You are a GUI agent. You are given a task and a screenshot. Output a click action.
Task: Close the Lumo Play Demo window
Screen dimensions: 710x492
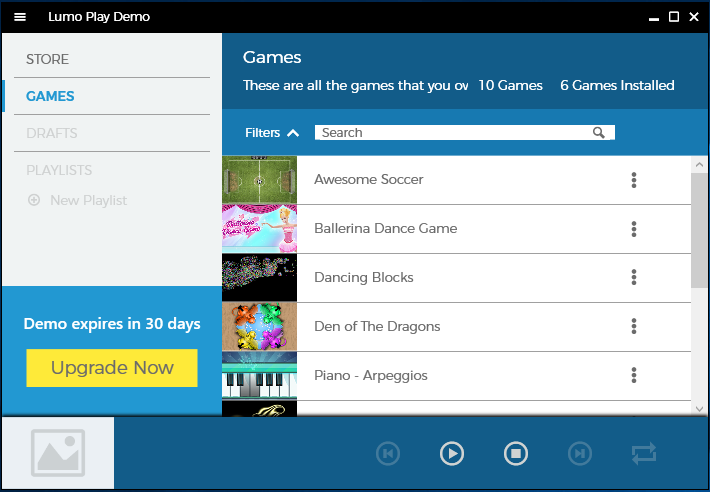click(694, 17)
